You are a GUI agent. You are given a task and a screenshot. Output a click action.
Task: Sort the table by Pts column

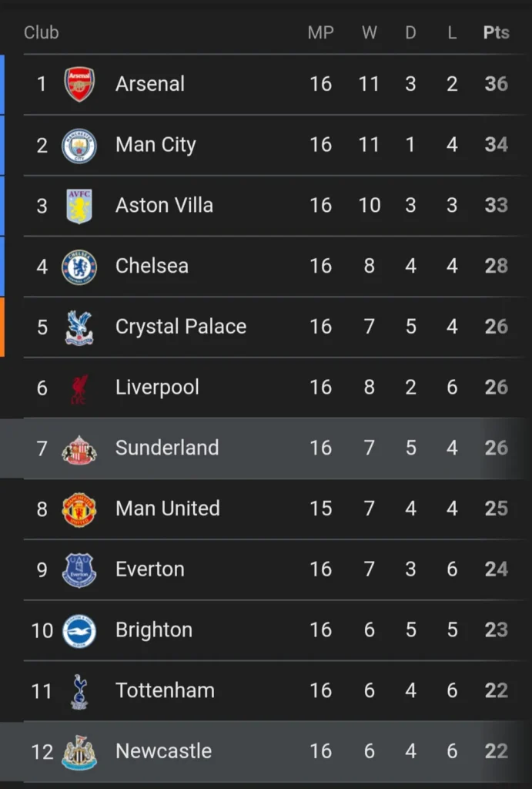[x=497, y=32]
